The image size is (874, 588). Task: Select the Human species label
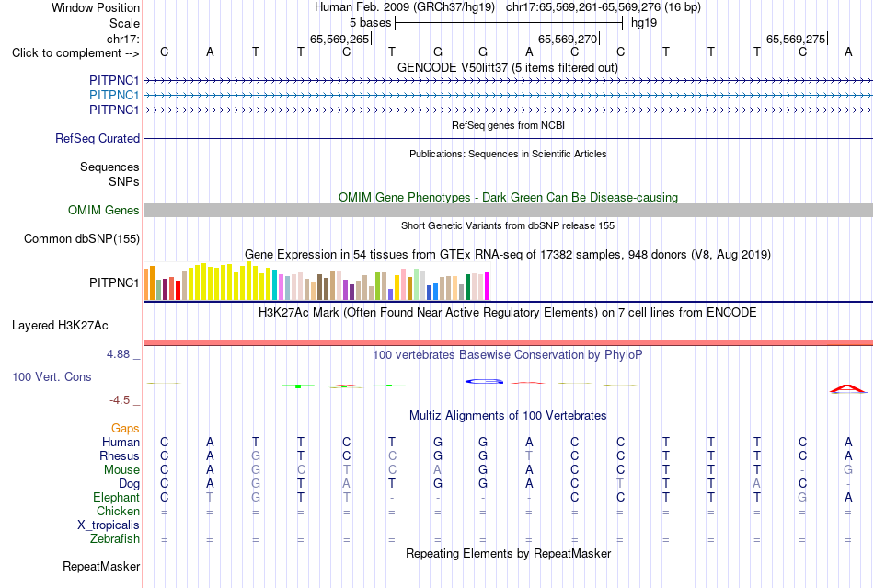tap(121, 442)
